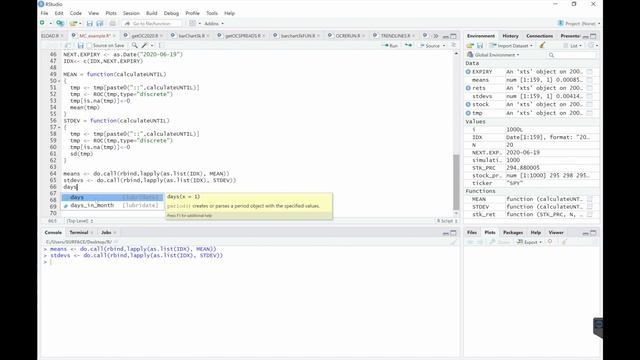Collapse the STDEV function fold arrow at line 57
This screenshot has width=640, height=360.
59,127
